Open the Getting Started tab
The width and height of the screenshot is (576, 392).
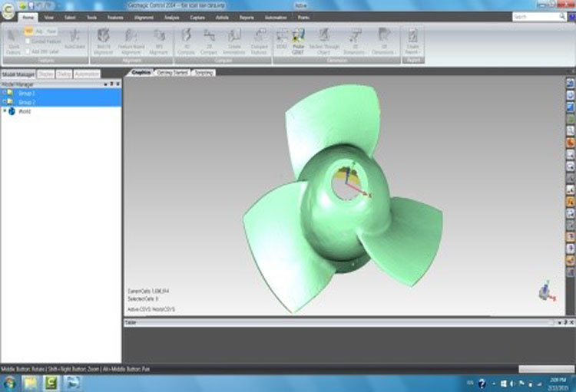tap(172, 73)
